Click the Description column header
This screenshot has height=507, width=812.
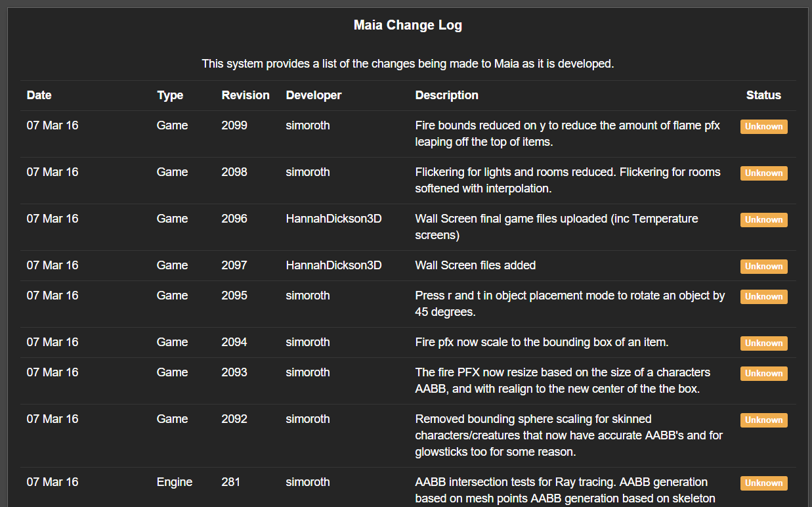point(447,95)
